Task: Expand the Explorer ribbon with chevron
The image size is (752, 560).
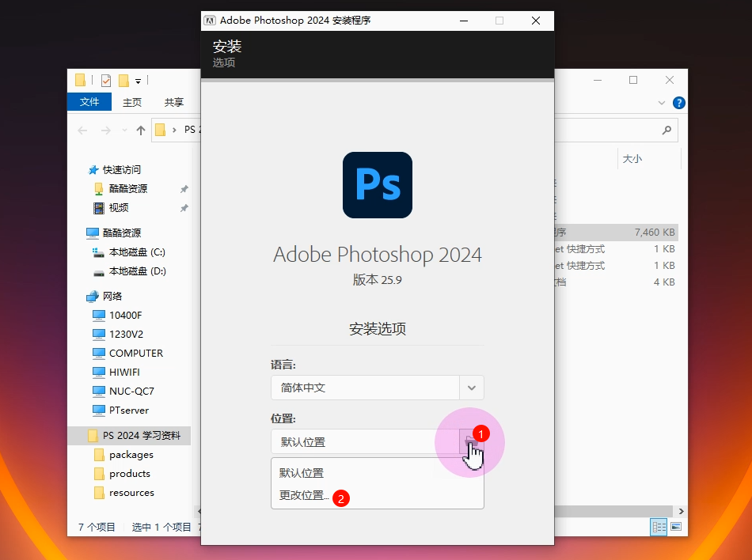Action: pyautogui.click(x=662, y=103)
